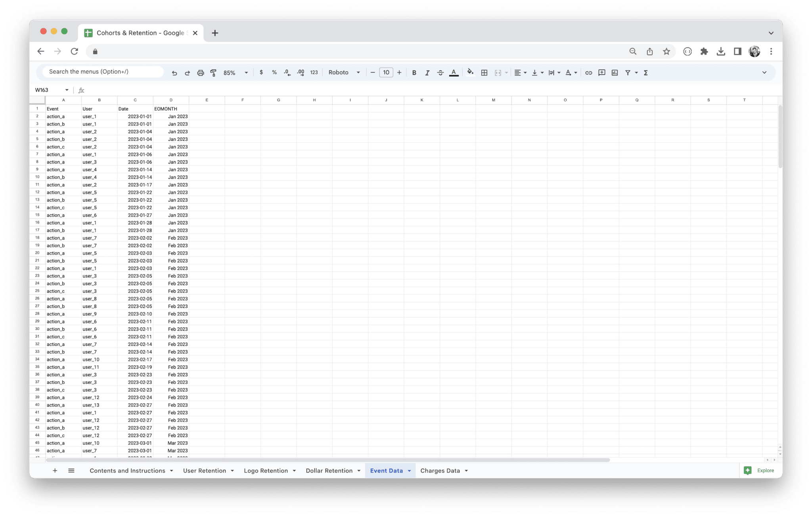This screenshot has height=517, width=812.
Task: Toggle italic formatting
Action: (427, 73)
